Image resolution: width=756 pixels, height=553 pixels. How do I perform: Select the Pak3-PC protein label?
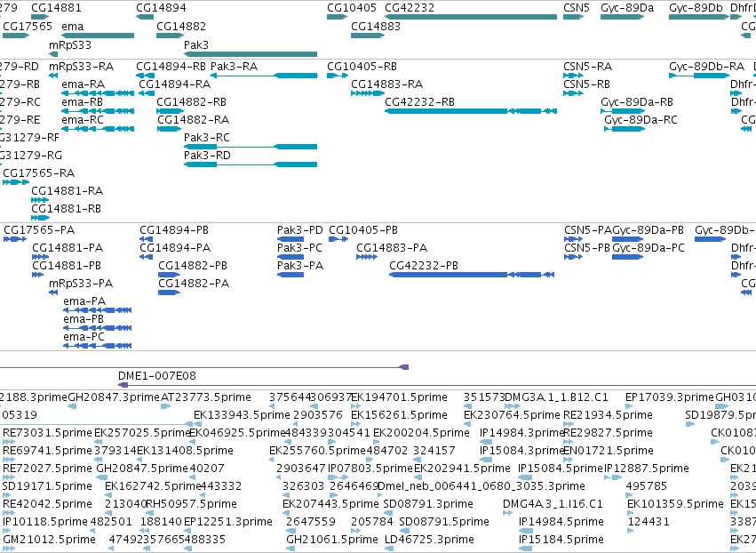[299, 247]
